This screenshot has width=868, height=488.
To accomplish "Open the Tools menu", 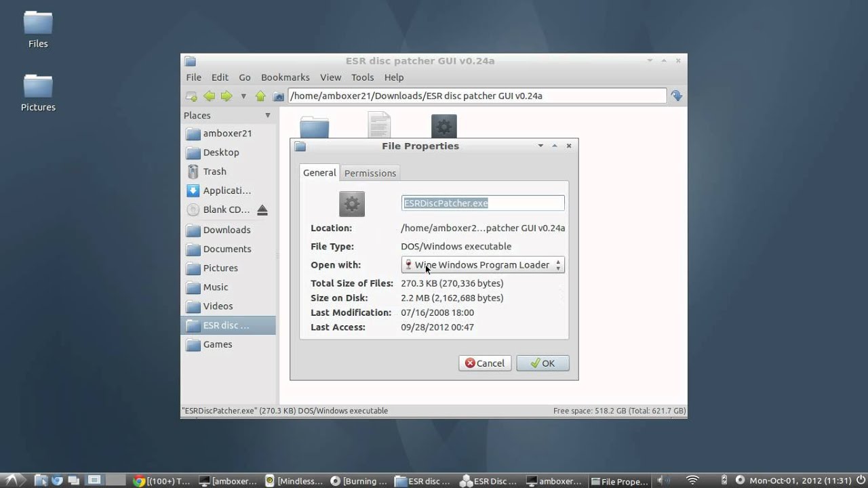I will point(363,77).
